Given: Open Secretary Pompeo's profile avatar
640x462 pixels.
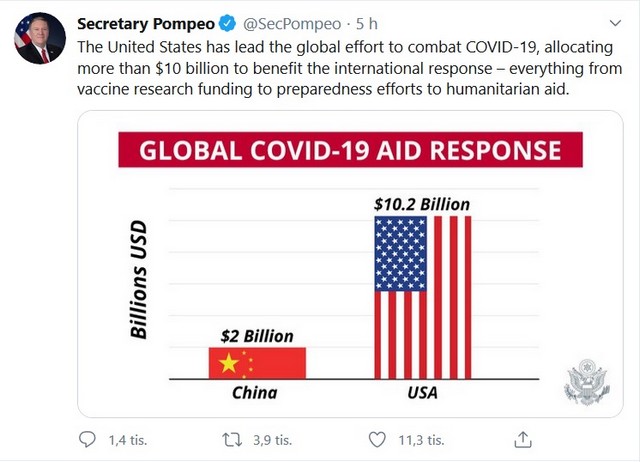Looking at the screenshot, I should pos(40,38).
